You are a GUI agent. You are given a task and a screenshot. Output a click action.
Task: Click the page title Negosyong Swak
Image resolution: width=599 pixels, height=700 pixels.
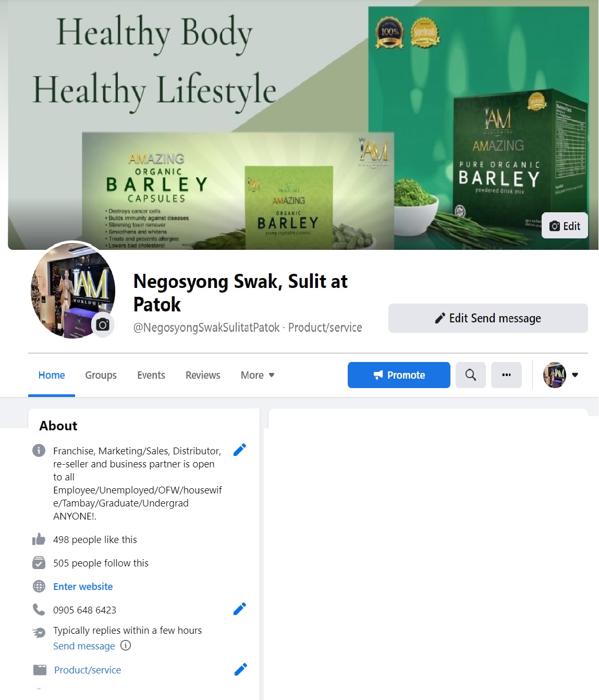tap(240, 293)
